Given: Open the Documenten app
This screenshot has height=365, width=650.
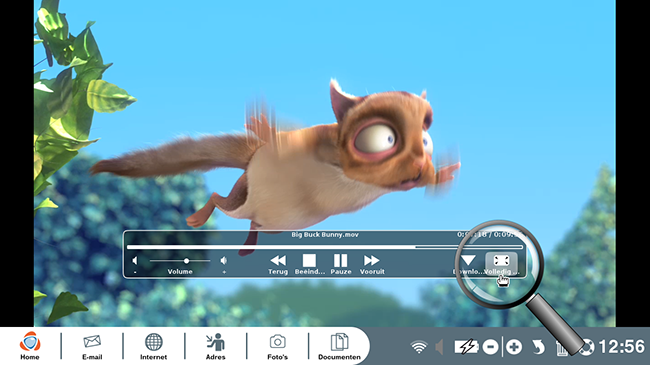Looking at the screenshot, I should coord(339,346).
